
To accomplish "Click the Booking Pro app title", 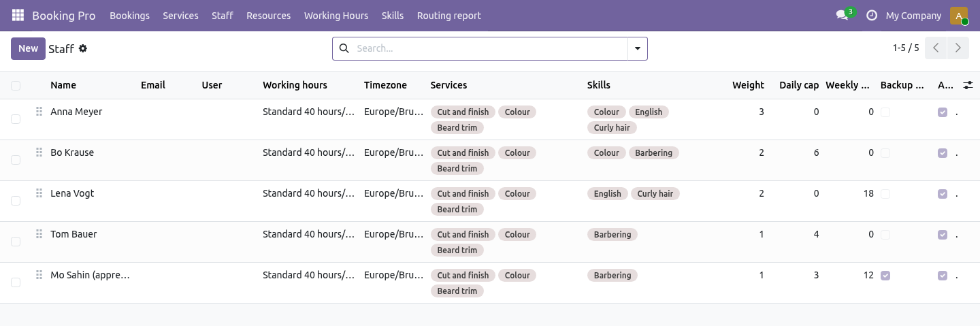I will coord(64,15).
